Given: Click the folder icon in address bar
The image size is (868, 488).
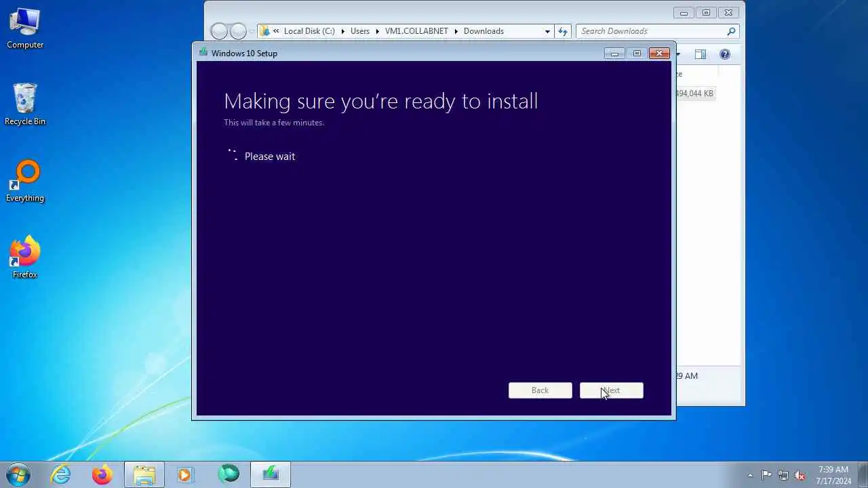Looking at the screenshot, I should coord(265,31).
